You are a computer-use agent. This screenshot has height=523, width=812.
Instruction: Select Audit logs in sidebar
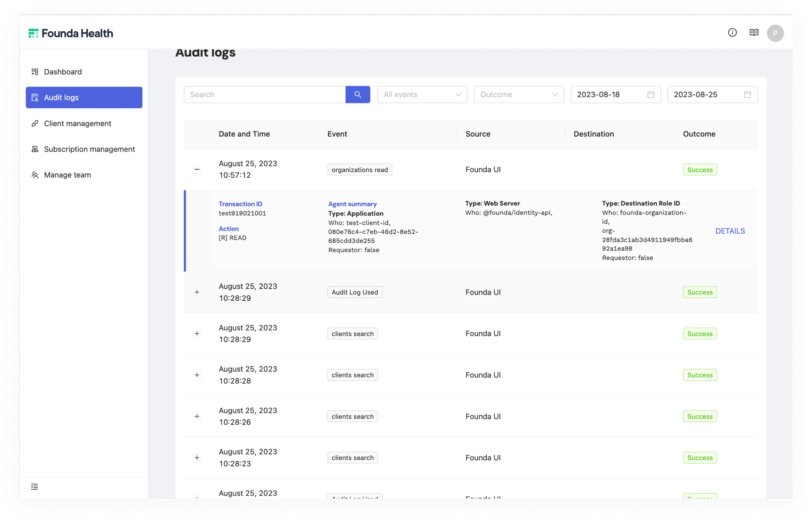(x=84, y=97)
